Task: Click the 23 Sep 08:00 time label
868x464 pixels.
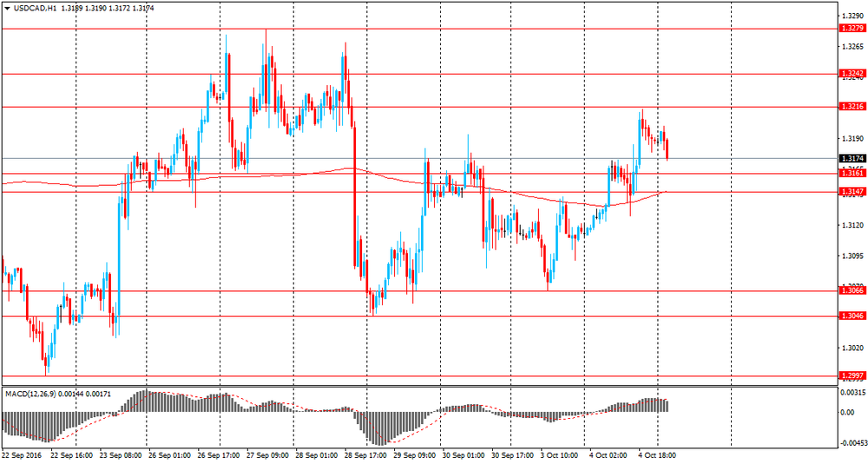Action: click(120, 455)
